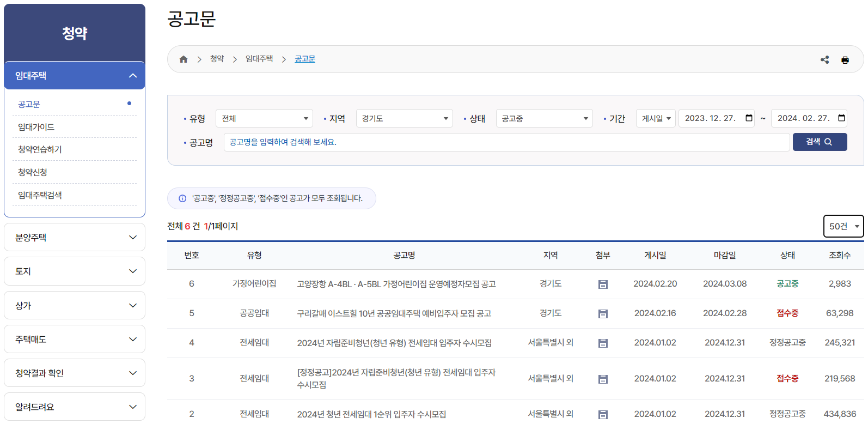This screenshot has width=868, height=424.
Task: Click calendar icon of end date 2024.02.27
Action: point(841,118)
